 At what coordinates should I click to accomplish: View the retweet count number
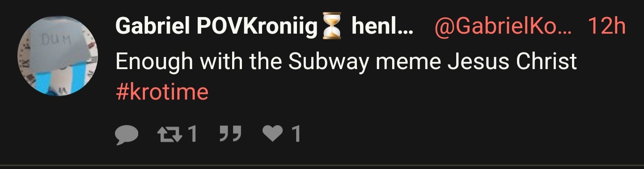pos(192,134)
